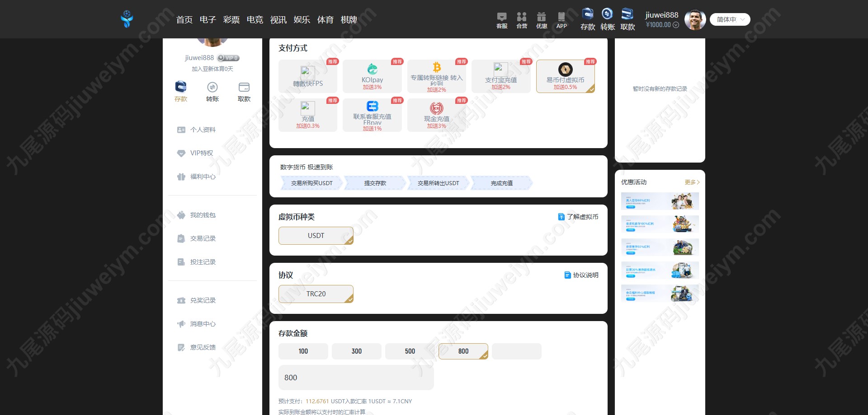Open 老虎机首存100%红利 promo banner

[x=660, y=224]
